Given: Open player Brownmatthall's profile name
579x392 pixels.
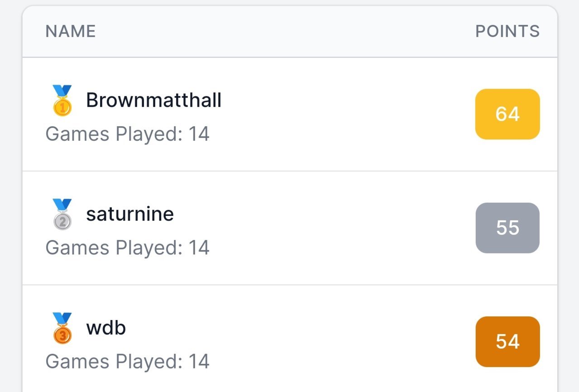Looking at the screenshot, I should (x=154, y=100).
